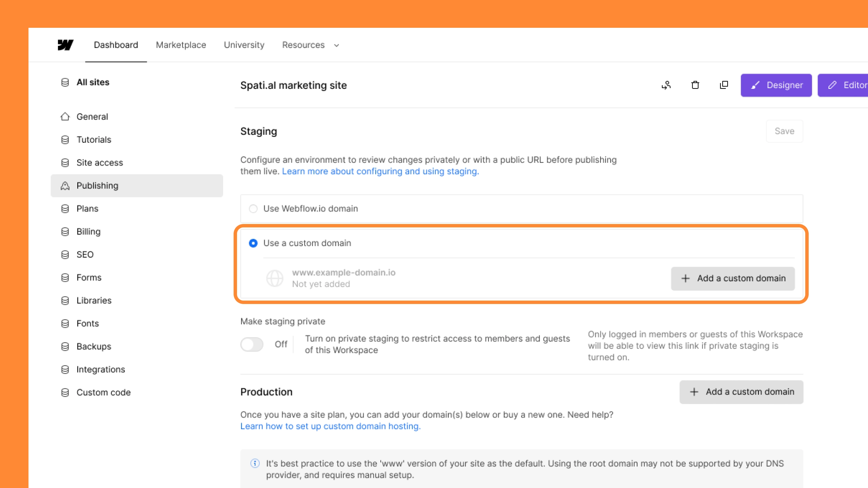Delete the site using the trash icon
The image size is (868, 488).
(695, 85)
